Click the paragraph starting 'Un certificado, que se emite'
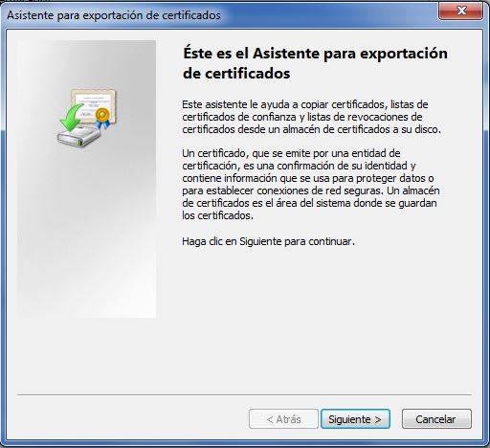 click(x=311, y=185)
